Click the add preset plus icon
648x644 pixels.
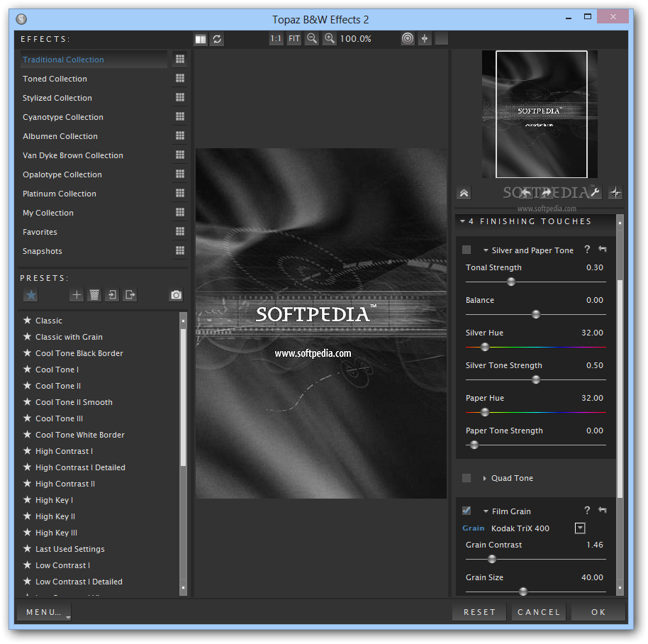click(x=77, y=295)
